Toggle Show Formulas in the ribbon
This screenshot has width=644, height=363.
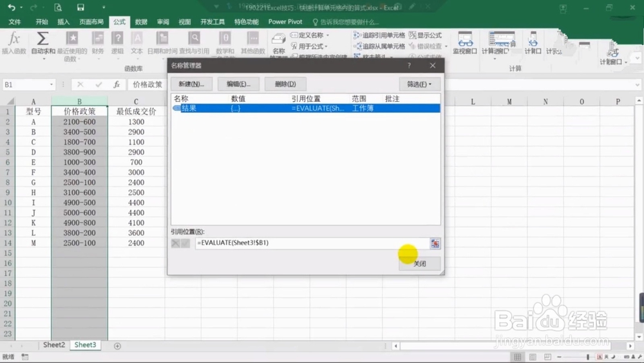pyautogui.click(x=425, y=35)
